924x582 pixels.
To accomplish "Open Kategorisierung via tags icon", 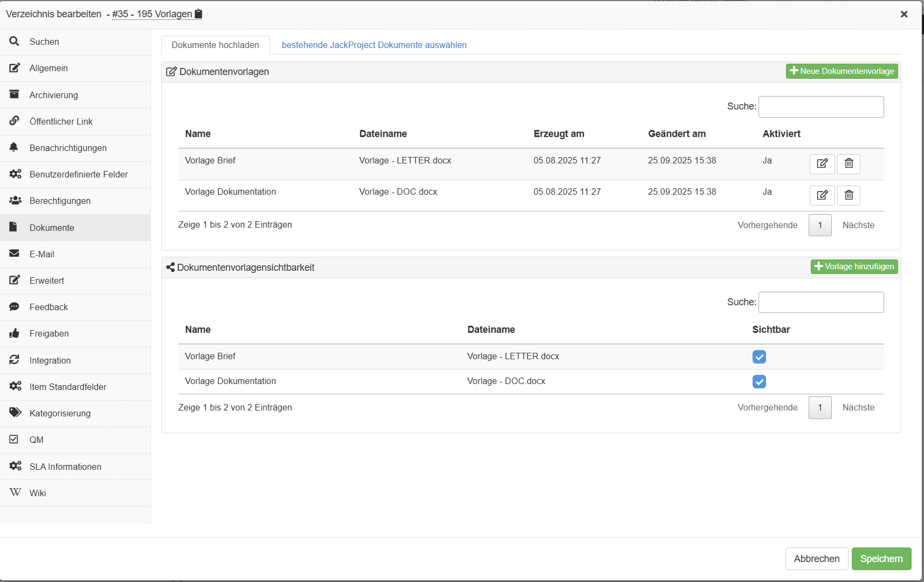I will click(15, 413).
